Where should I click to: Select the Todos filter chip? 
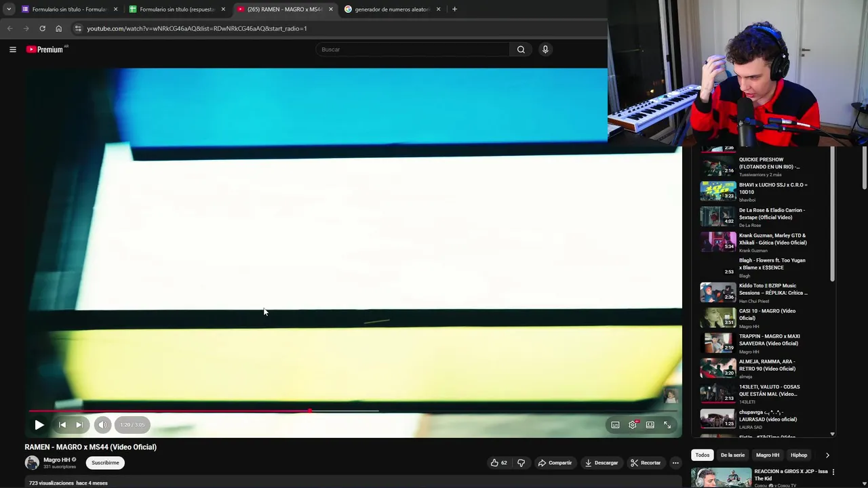pyautogui.click(x=703, y=455)
